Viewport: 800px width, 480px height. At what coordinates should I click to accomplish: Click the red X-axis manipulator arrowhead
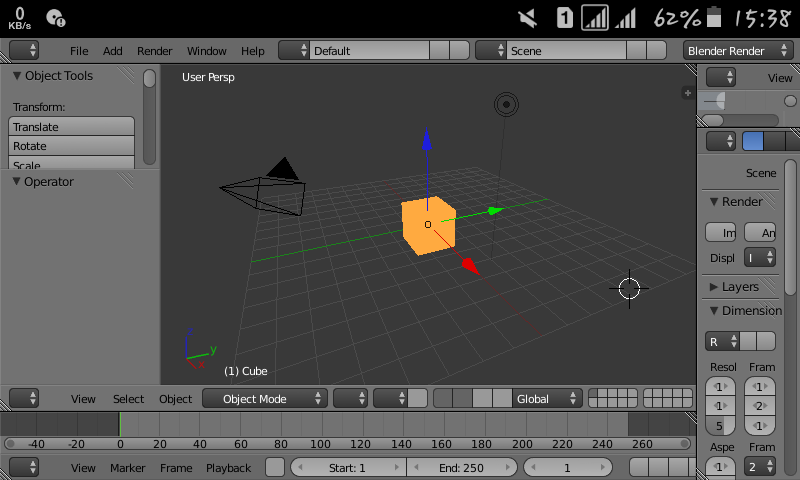(x=470, y=266)
